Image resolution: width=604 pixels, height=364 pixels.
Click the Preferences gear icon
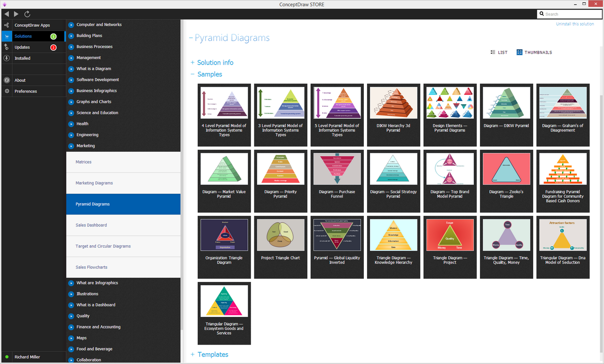coord(7,91)
